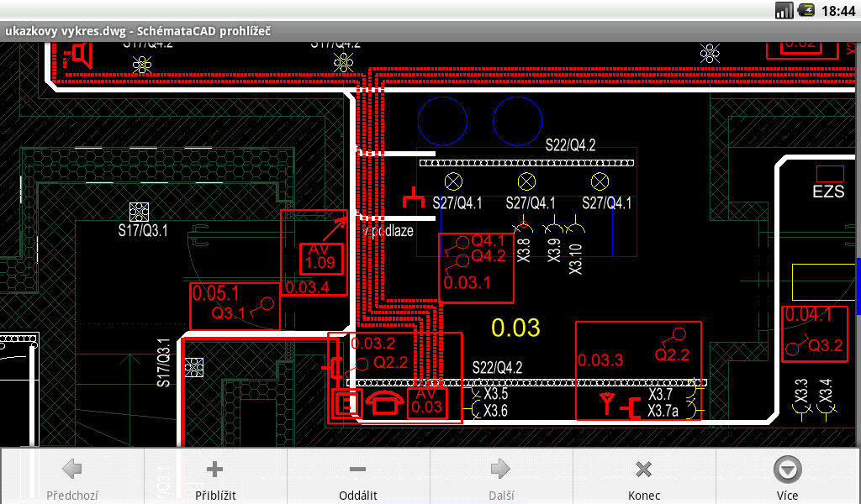The width and height of the screenshot is (861, 504).
Task: Tap the clock showing 18:44
Action: 838,10
